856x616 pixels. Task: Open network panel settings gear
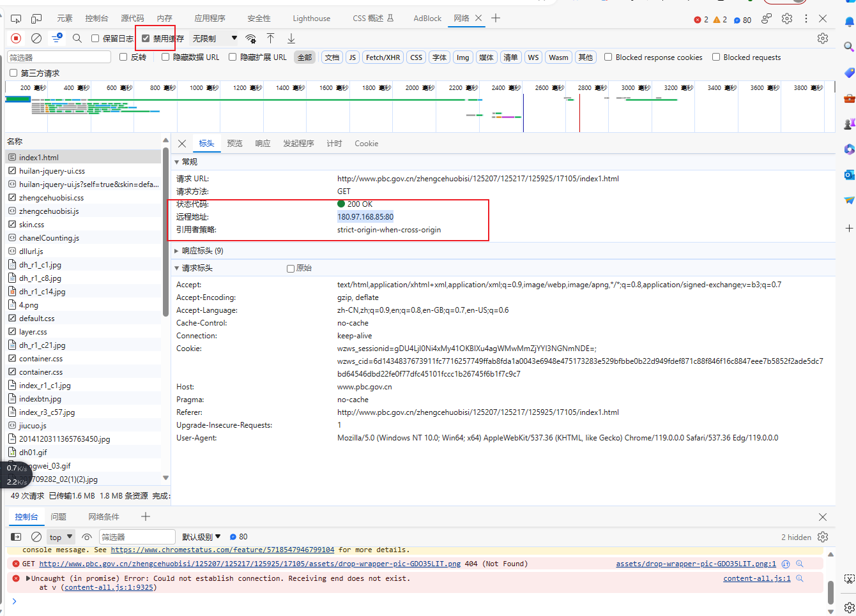coord(823,38)
